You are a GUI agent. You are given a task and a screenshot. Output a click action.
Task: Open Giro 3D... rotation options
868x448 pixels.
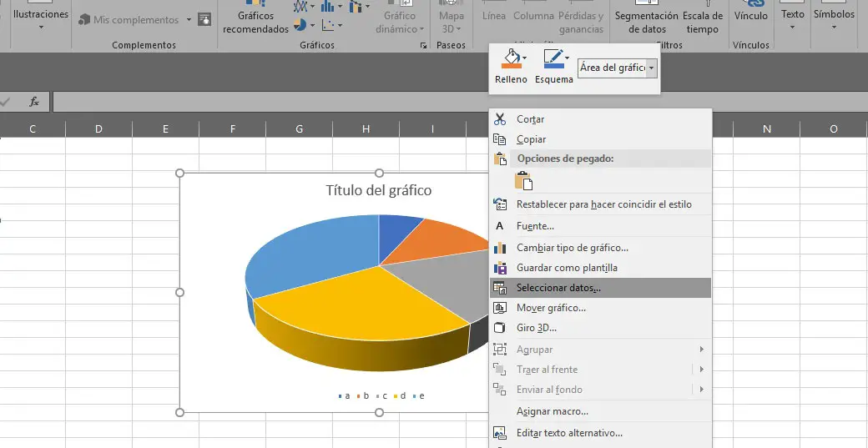tap(600, 327)
